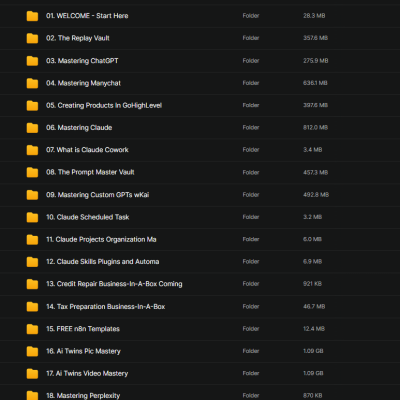Click folder icon for The Prompt Master Vault
This screenshot has width=400, height=400.
[x=32, y=172]
